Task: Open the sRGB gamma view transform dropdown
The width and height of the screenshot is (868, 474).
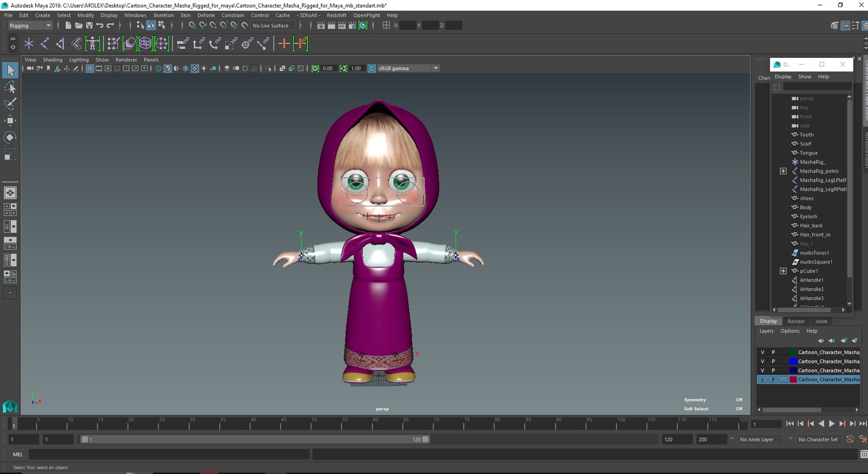Action: point(409,68)
